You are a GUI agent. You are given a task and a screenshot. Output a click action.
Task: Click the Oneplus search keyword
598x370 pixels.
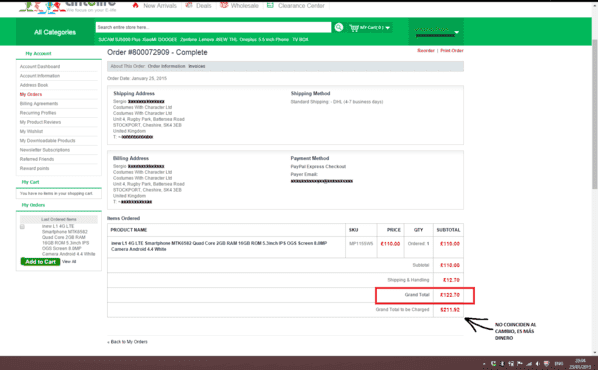coord(248,40)
